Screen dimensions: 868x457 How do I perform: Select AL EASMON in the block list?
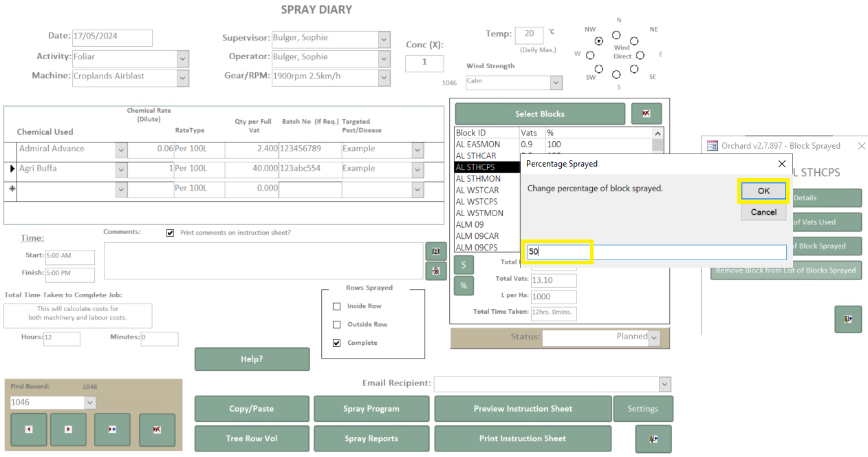coord(554,145)
